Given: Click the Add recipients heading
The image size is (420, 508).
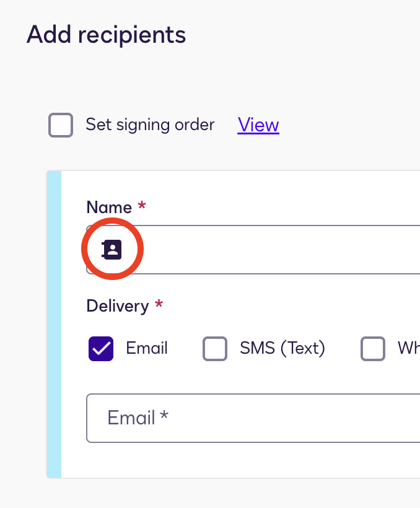Looking at the screenshot, I should [x=105, y=35].
